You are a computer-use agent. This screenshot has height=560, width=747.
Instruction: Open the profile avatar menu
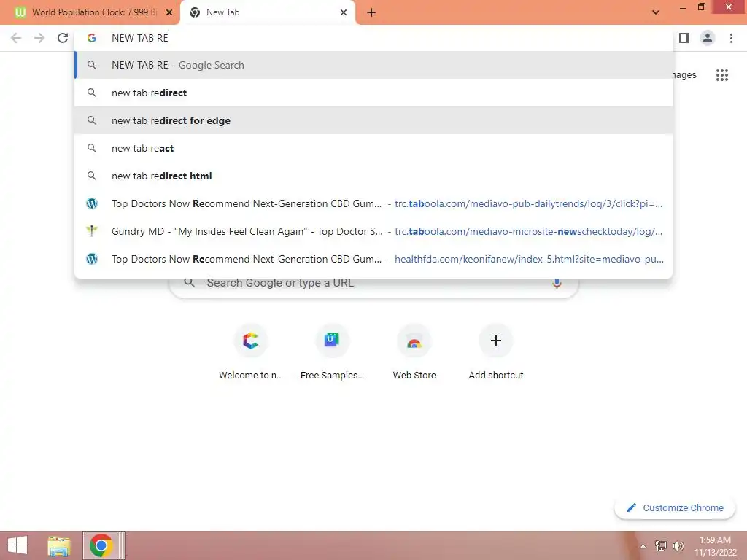[x=708, y=38]
